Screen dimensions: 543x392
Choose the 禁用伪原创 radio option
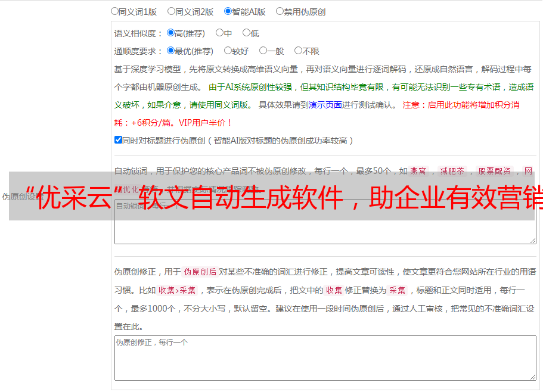(280, 11)
